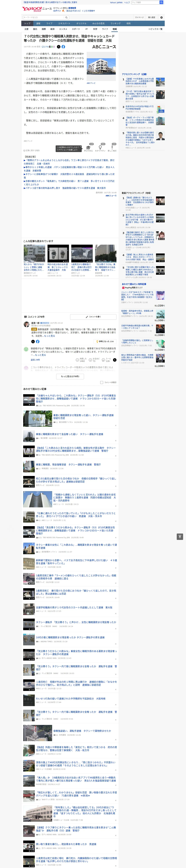Click the わかりやすい lightbulb reaction

(100, 148)
